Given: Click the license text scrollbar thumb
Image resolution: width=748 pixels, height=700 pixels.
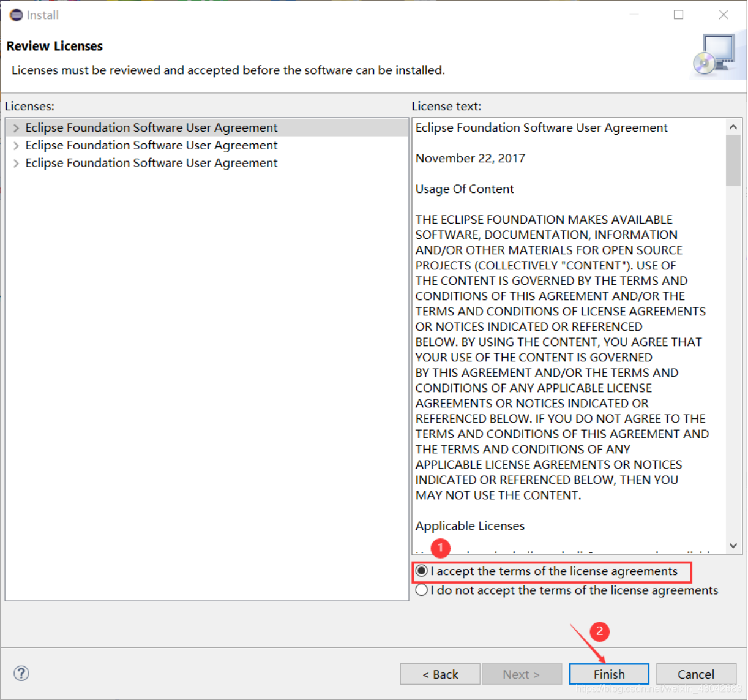Looking at the screenshot, I should pos(733,160).
